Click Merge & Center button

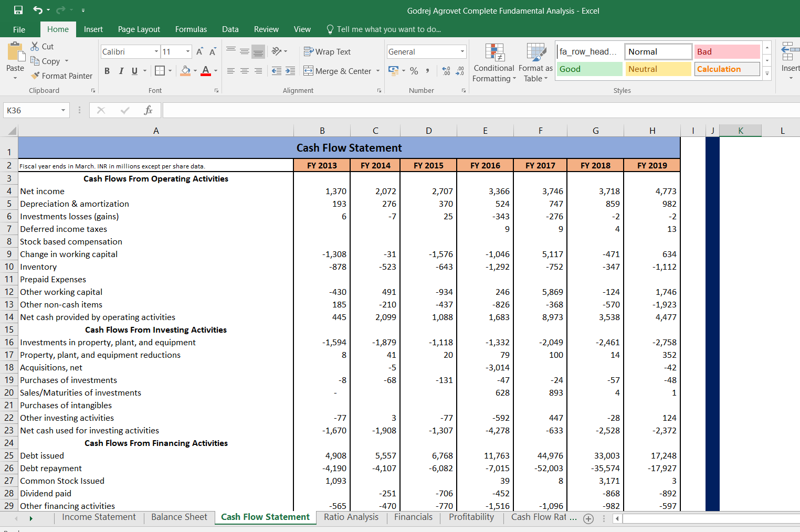[338, 71]
